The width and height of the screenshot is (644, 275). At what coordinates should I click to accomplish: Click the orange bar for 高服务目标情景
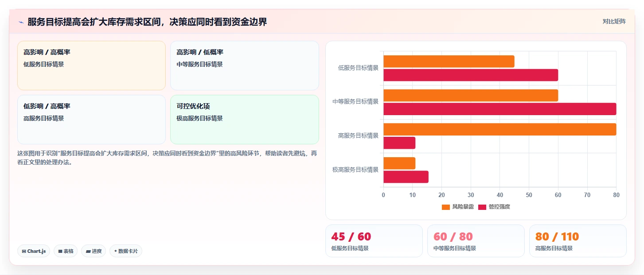[x=500, y=129]
